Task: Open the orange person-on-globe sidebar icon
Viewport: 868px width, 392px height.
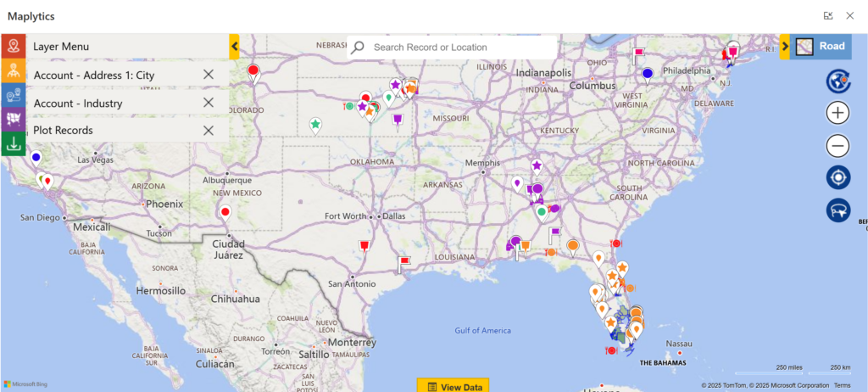Action: [x=13, y=71]
